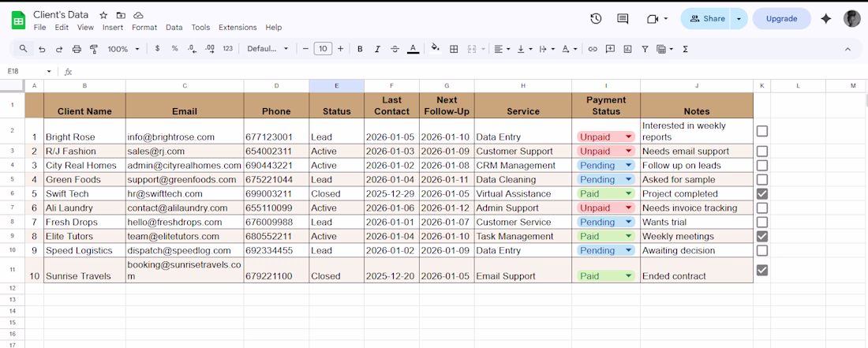Open version history clock icon
Image resolution: width=868 pixels, height=348 pixels.
click(596, 19)
